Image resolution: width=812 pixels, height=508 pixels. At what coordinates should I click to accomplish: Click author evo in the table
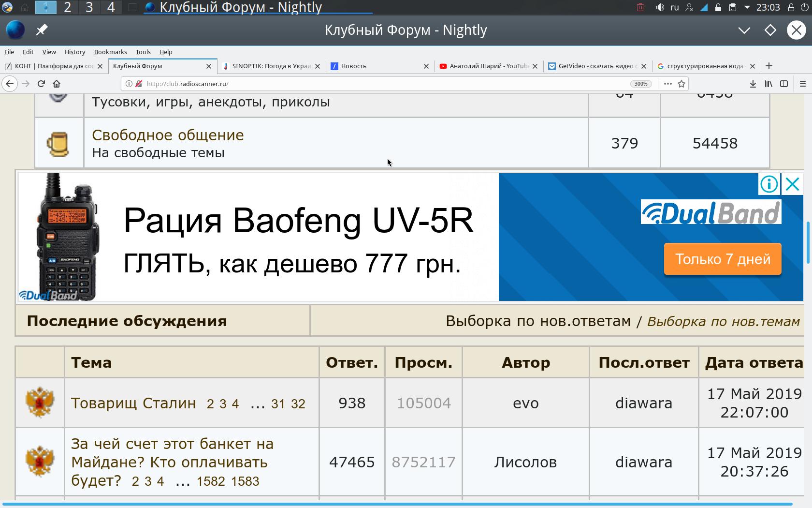[526, 403]
